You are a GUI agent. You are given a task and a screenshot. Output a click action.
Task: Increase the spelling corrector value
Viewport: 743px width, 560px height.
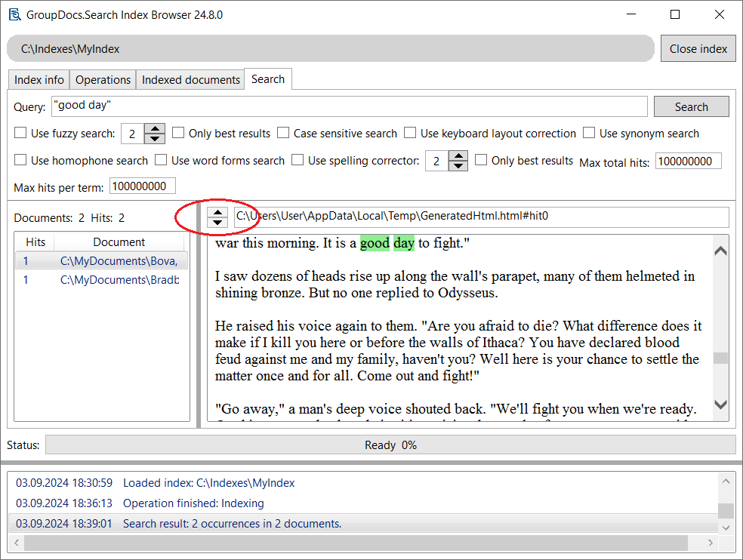pos(458,156)
